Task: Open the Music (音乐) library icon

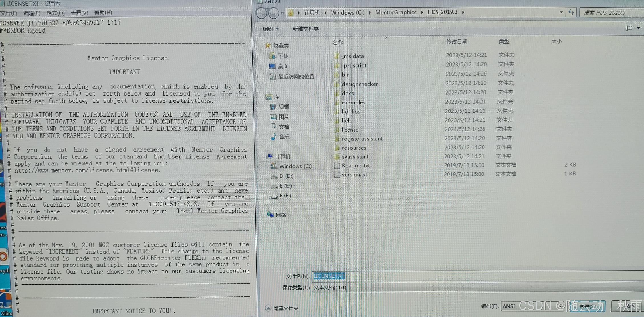Action: 273,137
